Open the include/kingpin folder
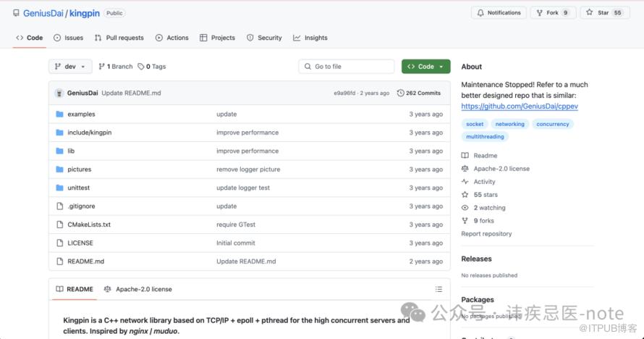 pos(89,133)
